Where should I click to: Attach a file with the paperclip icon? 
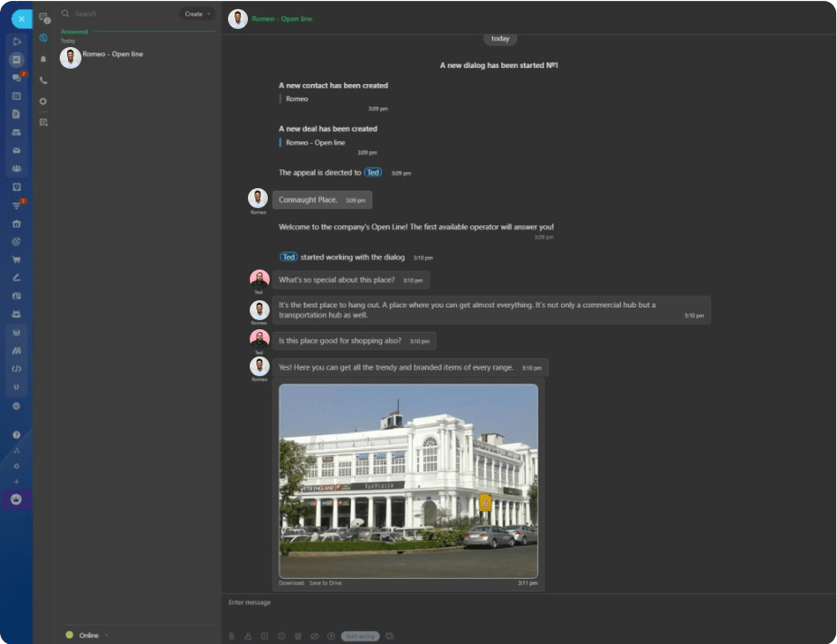click(x=231, y=636)
